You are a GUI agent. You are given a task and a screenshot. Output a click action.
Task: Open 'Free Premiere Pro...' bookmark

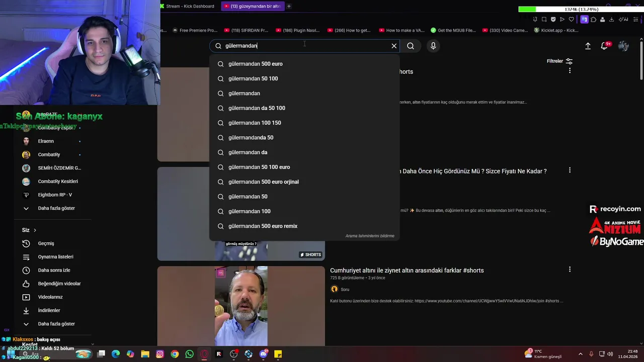194,30
